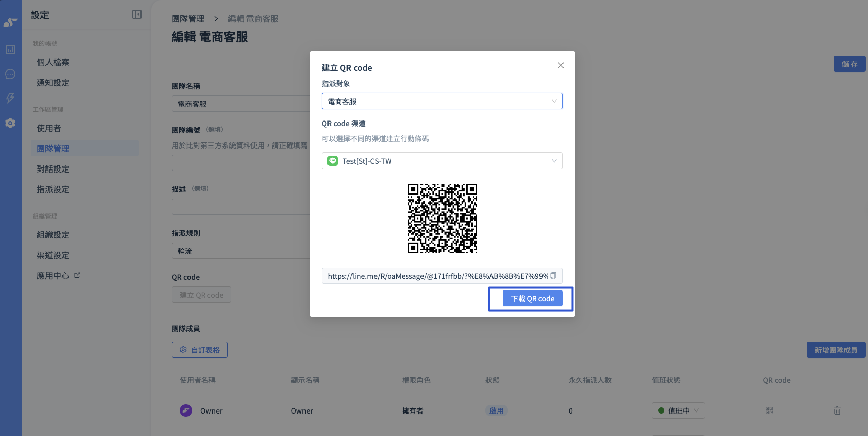Click the line.me URL field
The width and height of the screenshot is (868, 436).
tap(442, 276)
